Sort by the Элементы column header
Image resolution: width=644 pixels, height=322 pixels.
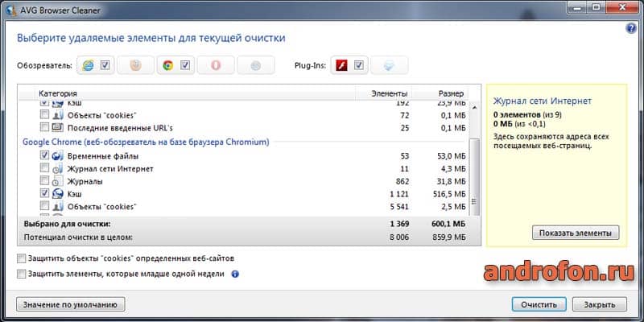pyautogui.click(x=384, y=93)
